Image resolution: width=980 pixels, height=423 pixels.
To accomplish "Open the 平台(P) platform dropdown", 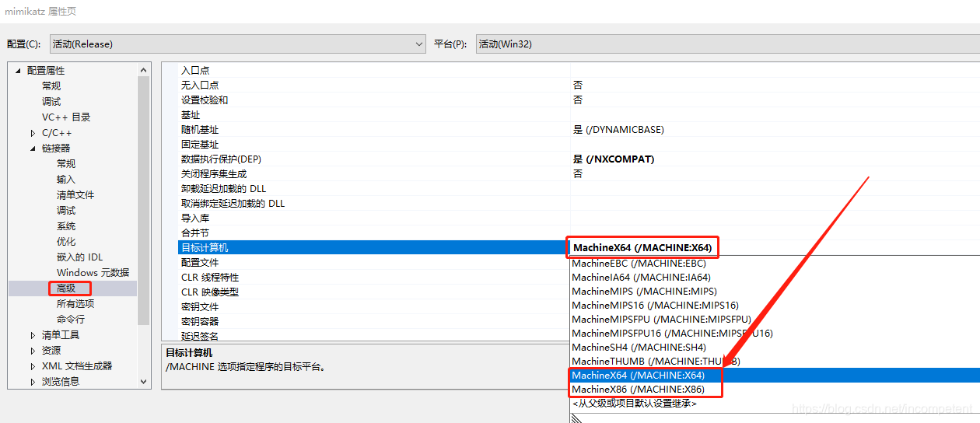I will tap(727, 44).
